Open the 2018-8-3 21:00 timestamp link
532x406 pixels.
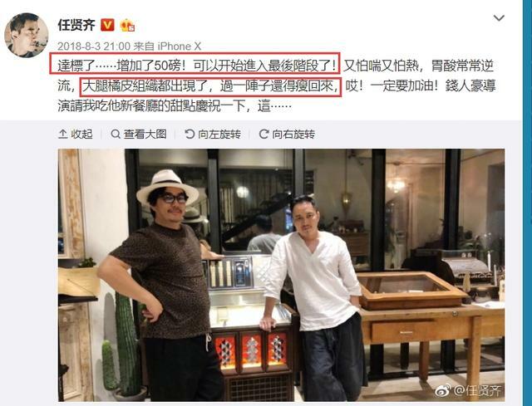coord(94,46)
